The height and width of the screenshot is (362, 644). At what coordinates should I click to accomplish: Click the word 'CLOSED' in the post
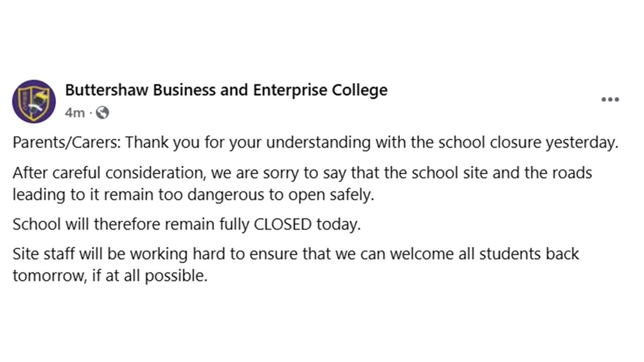pos(282,224)
